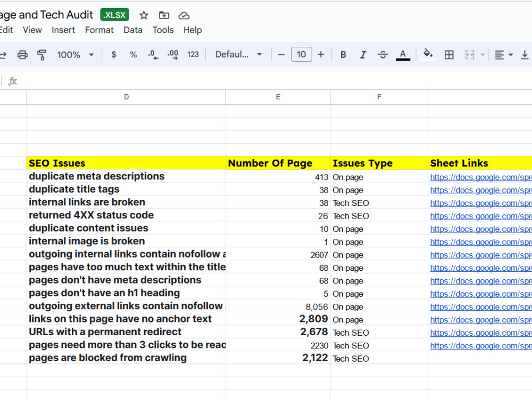Open the font family dropdown
This screenshot has width=532, height=399.
click(238, 55)
